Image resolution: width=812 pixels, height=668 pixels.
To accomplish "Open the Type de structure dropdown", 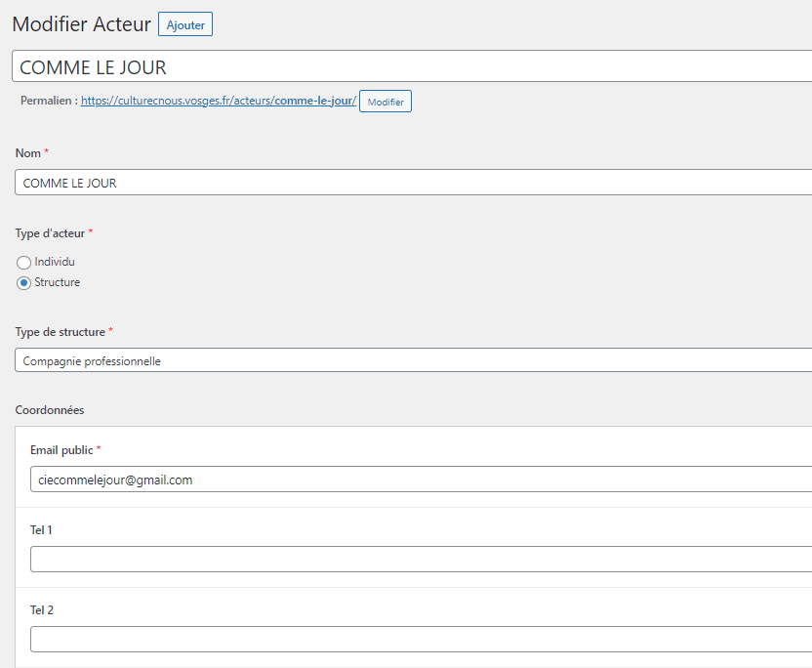I will [x=413, y=360].
